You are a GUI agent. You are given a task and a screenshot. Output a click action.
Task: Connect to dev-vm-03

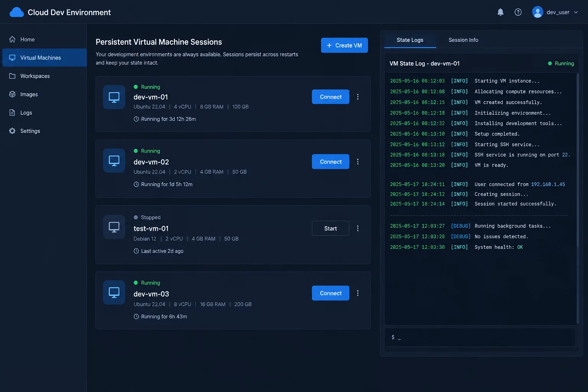pos(330,293)
